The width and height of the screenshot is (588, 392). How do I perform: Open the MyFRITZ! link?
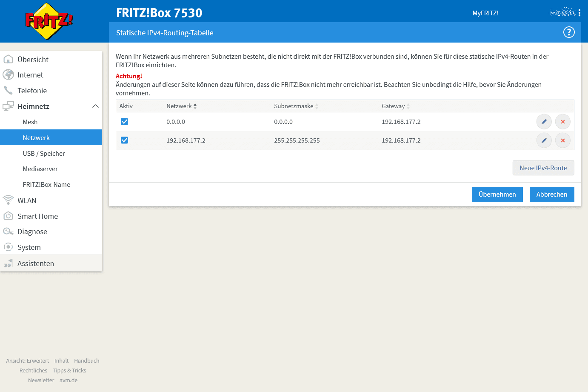click(x=485, y=13)
